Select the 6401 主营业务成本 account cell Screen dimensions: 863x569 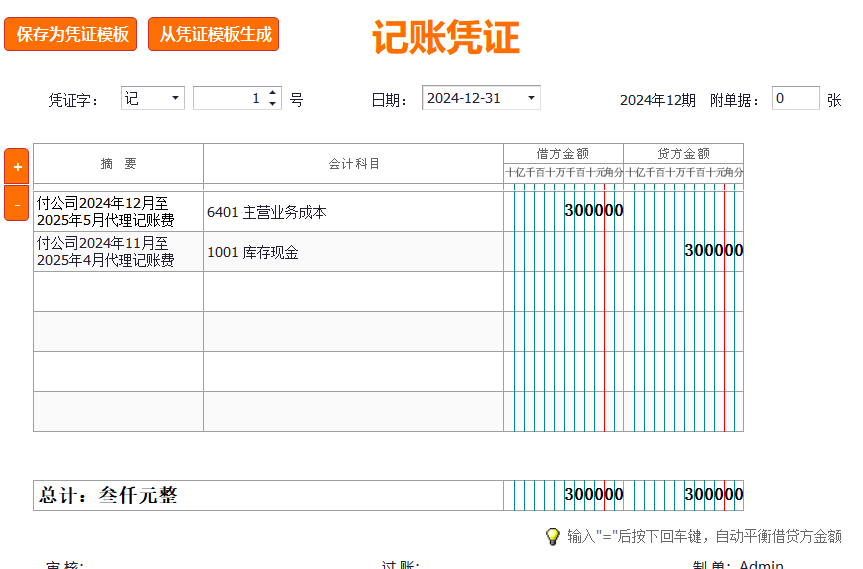pyautogui.click(x=353, y=212)
